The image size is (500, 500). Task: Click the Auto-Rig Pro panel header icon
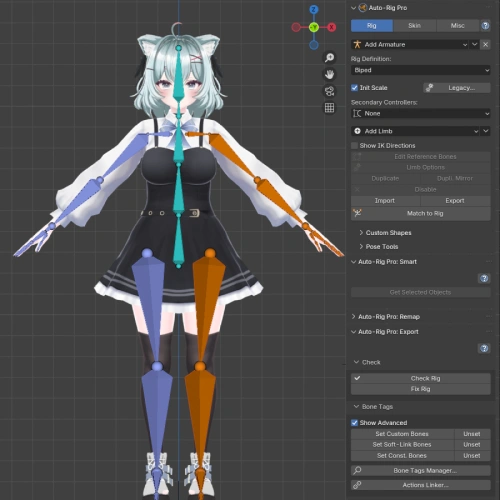pos(363,8)
